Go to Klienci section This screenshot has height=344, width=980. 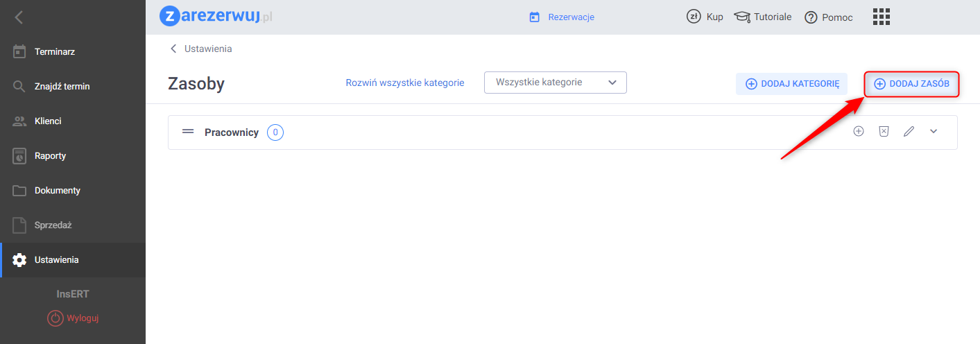coord(73,121)
